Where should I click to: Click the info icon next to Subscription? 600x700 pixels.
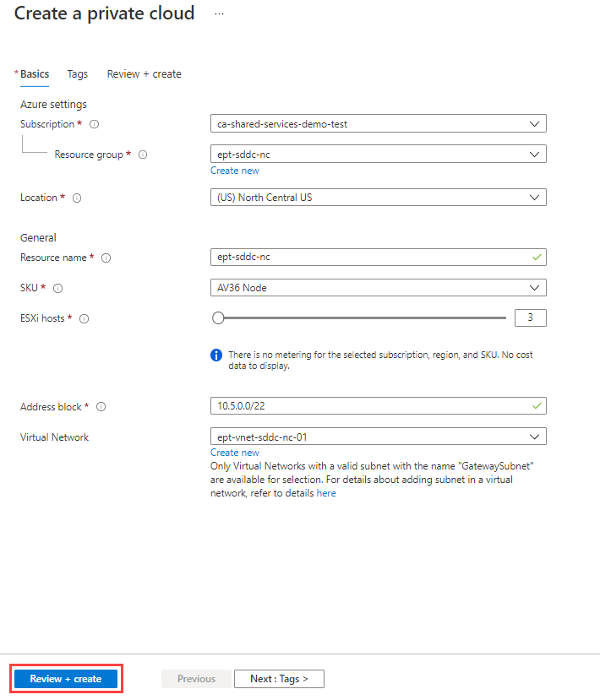94,124
